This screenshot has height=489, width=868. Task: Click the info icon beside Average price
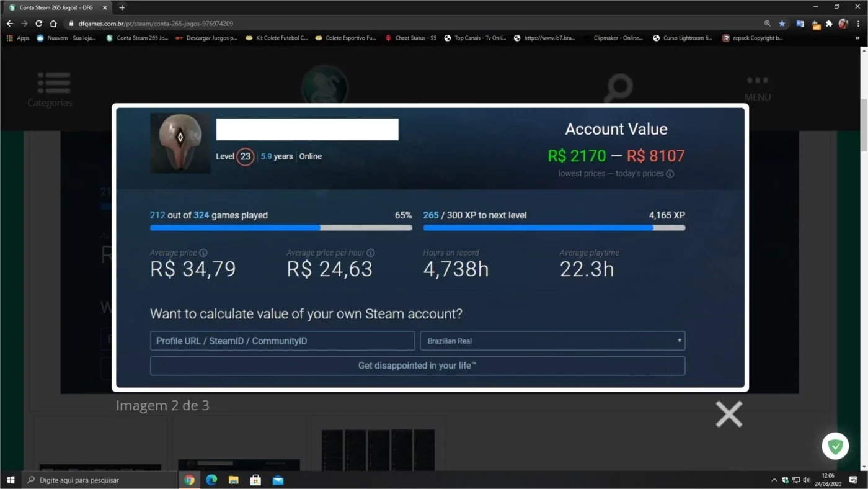pos(203,253)
